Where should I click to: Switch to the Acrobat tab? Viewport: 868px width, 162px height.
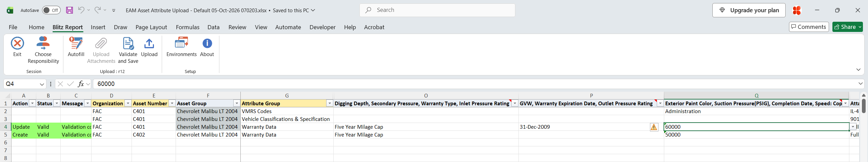(x=374, y=27)
